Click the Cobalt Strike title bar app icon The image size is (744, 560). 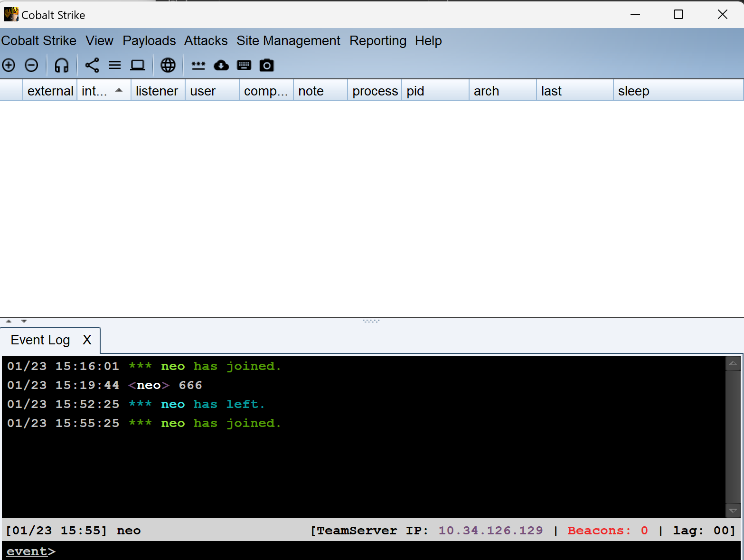coord(11,15)
